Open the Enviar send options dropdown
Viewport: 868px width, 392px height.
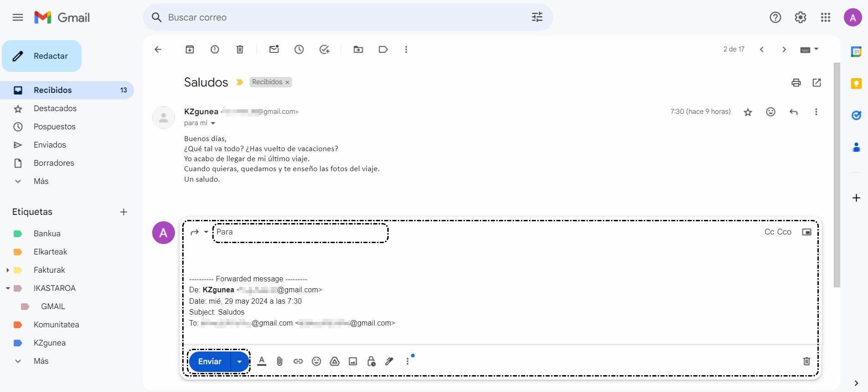239,361
